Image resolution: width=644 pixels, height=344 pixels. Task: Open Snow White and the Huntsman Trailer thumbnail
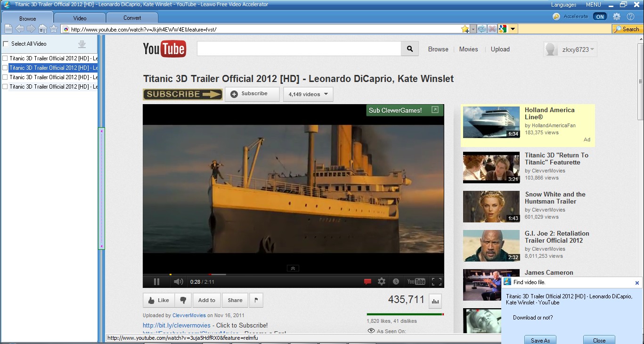(x=491, y=206)
